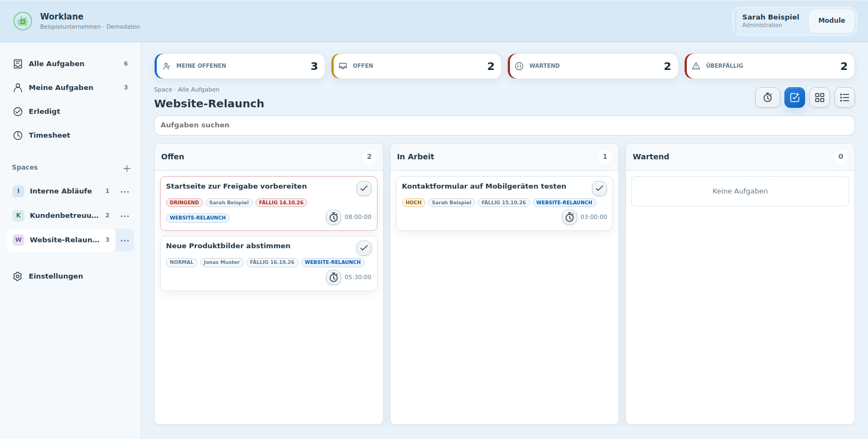Screen dimensions: 868x439
Task: Click the Überfällig warning triangle icon
Action: tap(696, 66)
